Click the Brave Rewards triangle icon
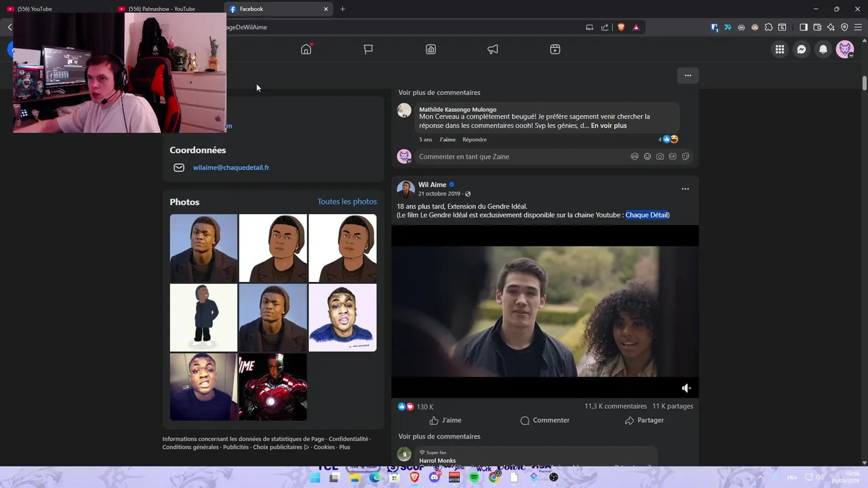 click(x=636, y=27)
